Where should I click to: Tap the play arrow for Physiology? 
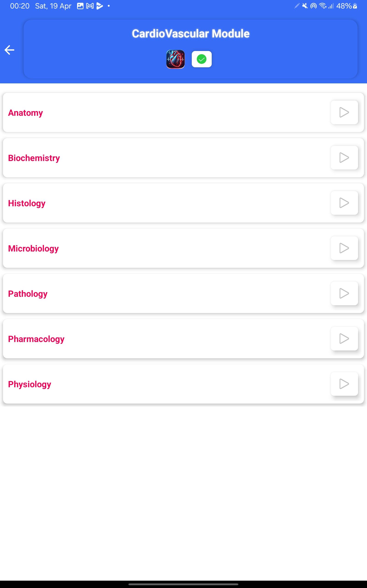344,384
